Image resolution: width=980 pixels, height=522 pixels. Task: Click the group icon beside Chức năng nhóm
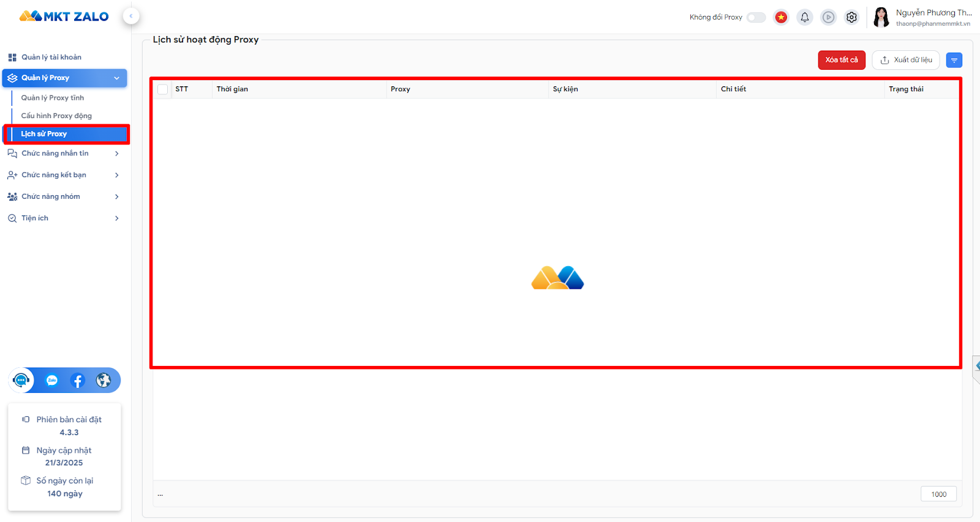click(12, 196)
